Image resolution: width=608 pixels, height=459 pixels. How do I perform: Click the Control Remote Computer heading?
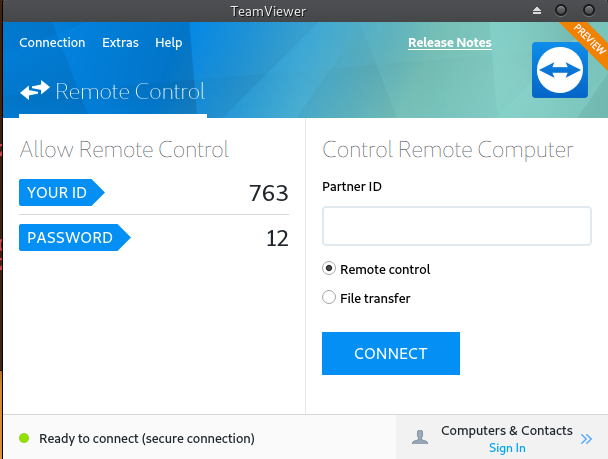(448, 150)
